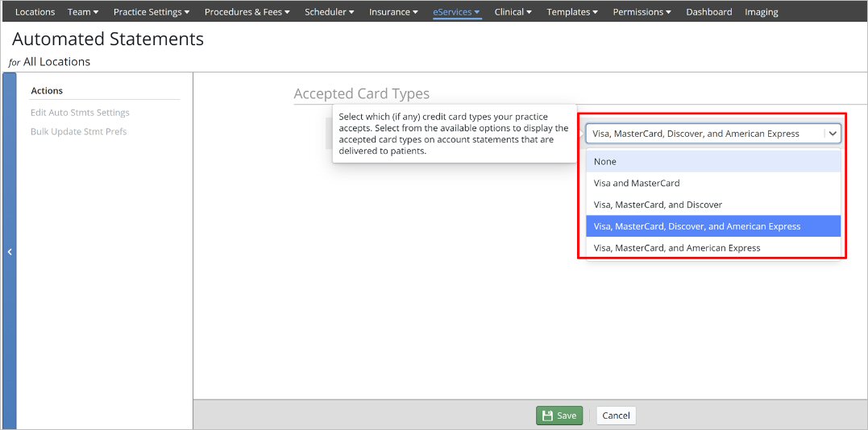Screen dimensions: 868x430
Task: Open the Team dropdown menu
Action: click(83, 12)
